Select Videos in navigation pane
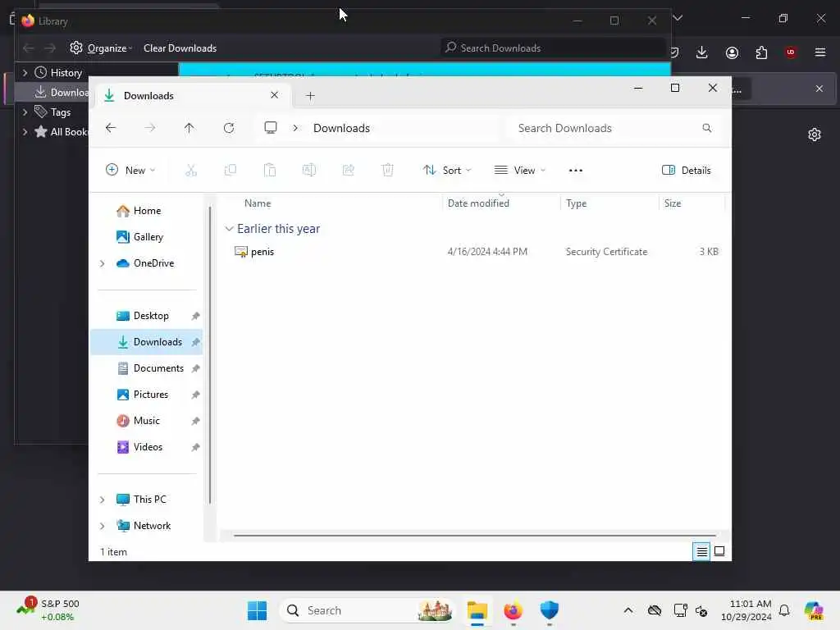The width and height of the screenshot is (840, 630). pos(147,447)
